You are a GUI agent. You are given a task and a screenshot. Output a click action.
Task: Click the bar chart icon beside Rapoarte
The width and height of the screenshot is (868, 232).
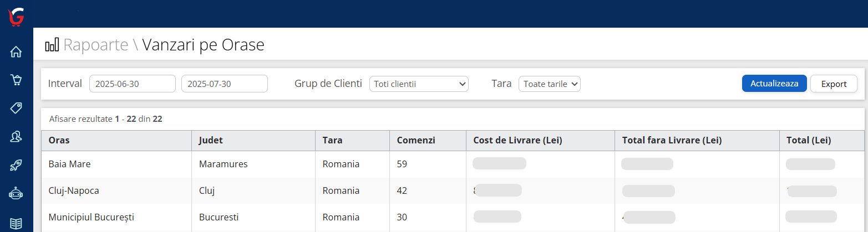[x=52, y=45]
